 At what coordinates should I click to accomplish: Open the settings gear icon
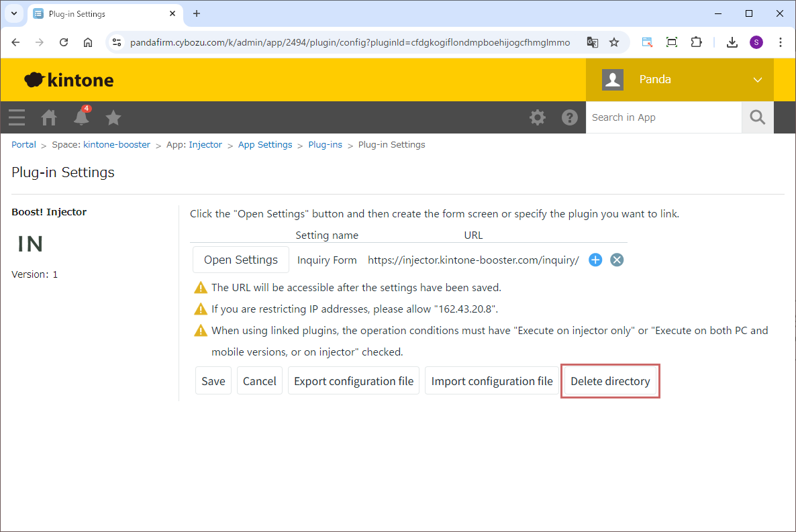538,117
